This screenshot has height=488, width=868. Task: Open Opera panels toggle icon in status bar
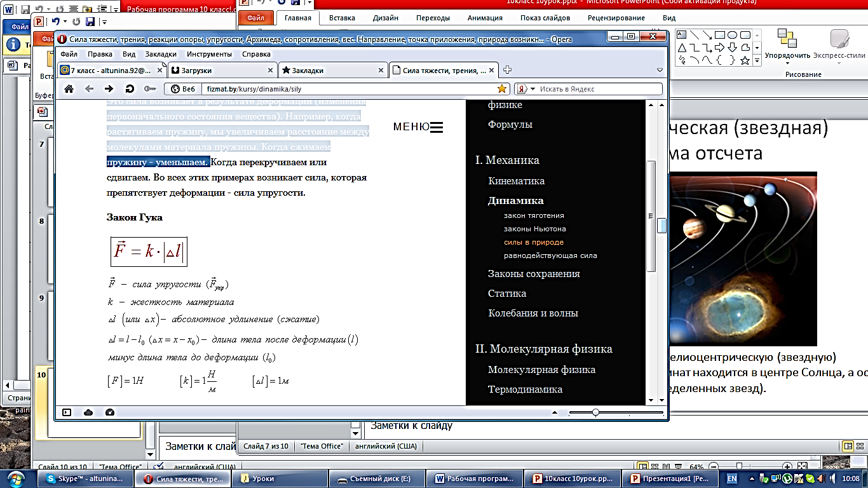pos(67,412)
